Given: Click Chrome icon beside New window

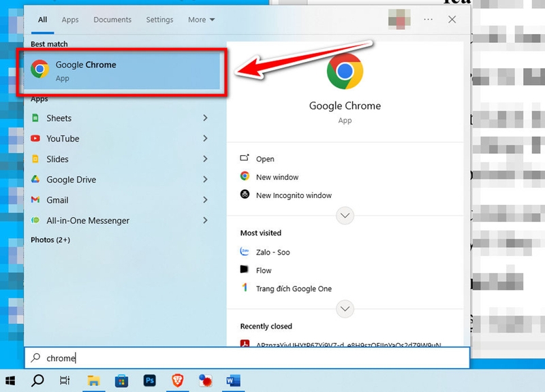Looking at the screenshot, I should [x=245, y=176].
